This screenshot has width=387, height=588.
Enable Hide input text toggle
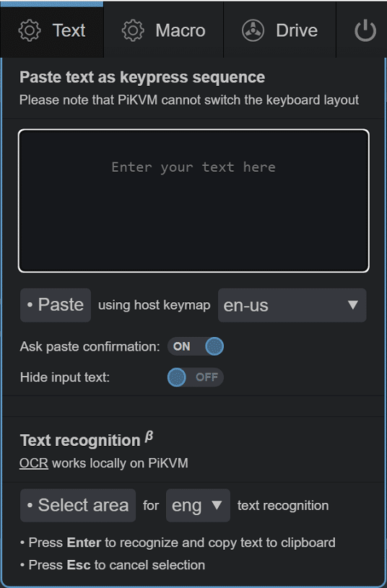coord(196,377)
